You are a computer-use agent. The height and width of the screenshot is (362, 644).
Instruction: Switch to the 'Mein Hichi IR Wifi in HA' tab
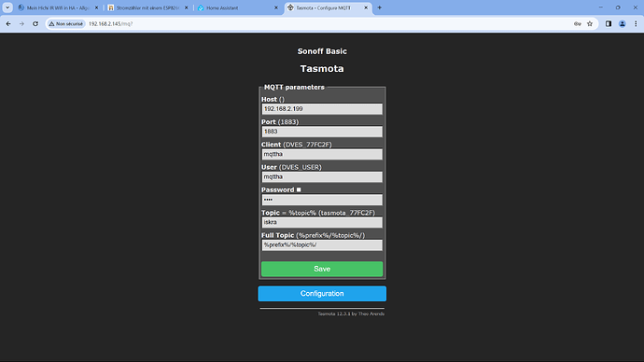tap(58, 7)
